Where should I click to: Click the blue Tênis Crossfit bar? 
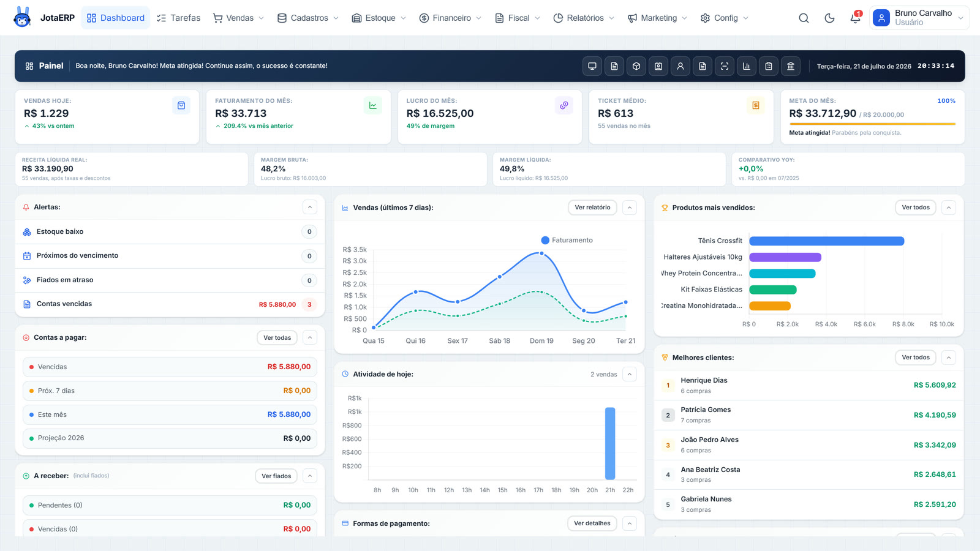[827, 241]
